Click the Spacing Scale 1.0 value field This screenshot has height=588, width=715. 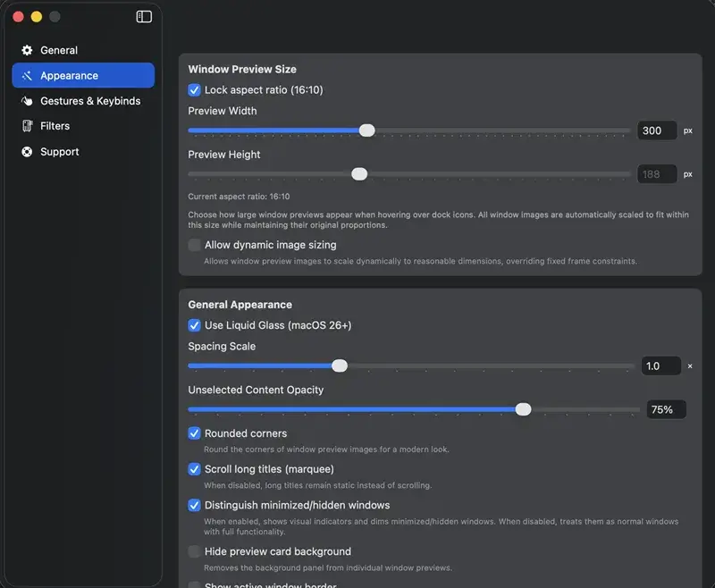point(660,365)
